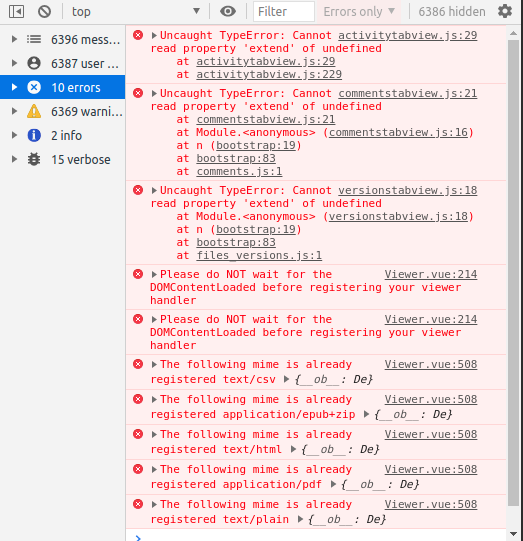Select '15 verbose' sidebar group
The height and width of the screenshot is (541, 523).
(63, 159)
